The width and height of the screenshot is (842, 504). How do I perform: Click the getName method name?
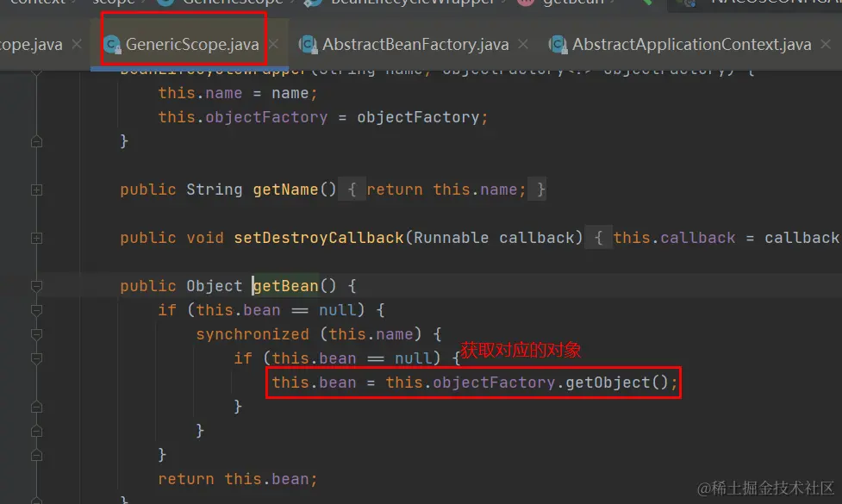click(285, 190)
